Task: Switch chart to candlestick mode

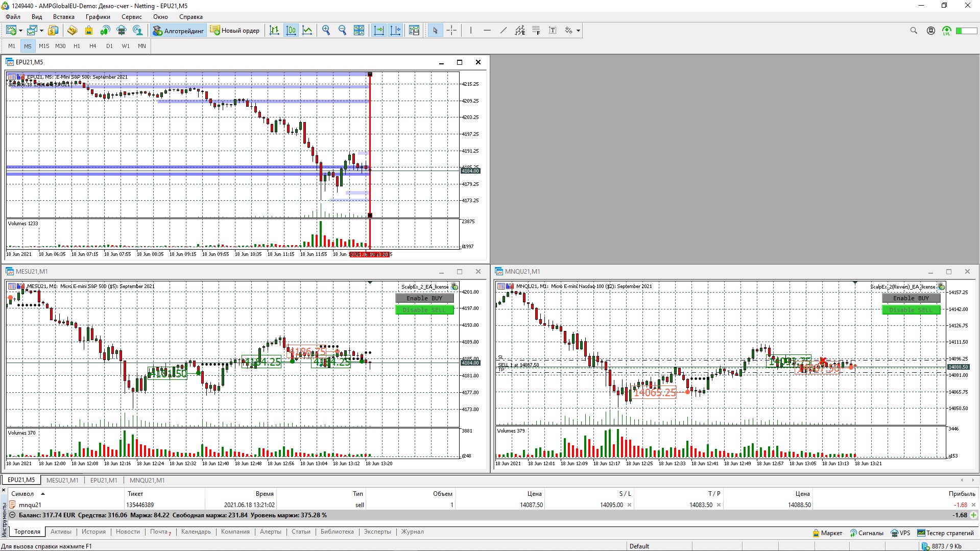Action: [x=291, y=31]
